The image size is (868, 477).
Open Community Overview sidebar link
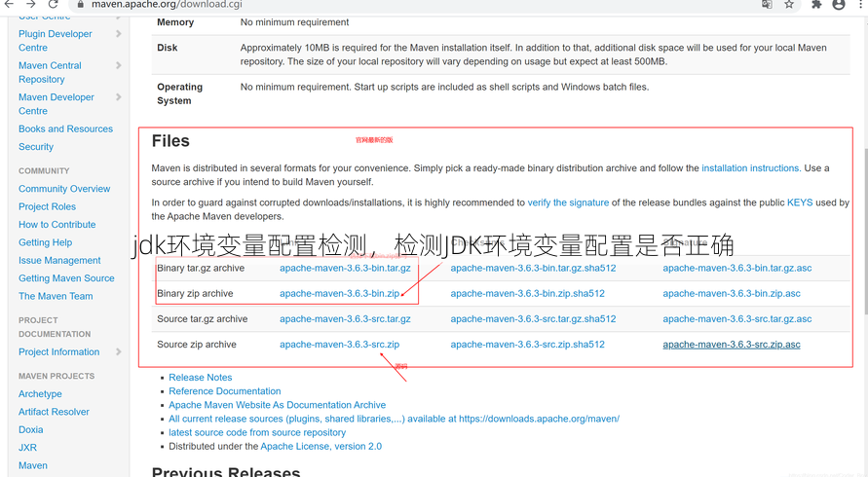tap(64, 189)
